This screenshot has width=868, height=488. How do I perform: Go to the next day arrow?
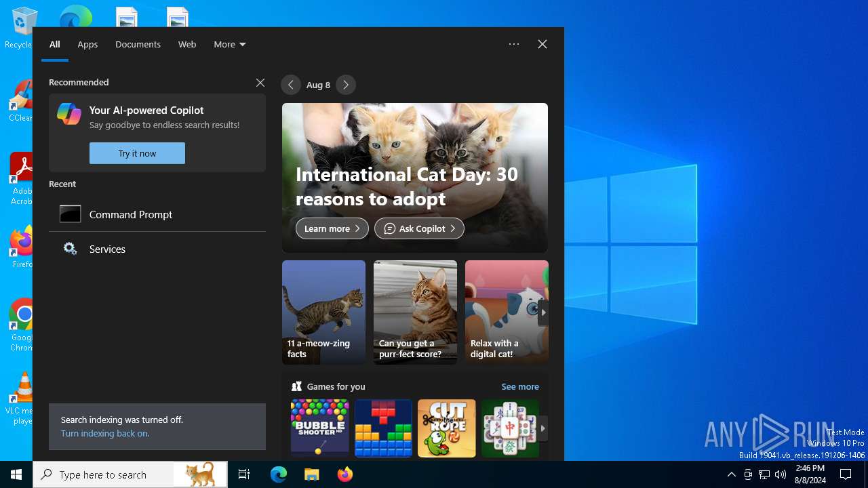tap(346, 85)
